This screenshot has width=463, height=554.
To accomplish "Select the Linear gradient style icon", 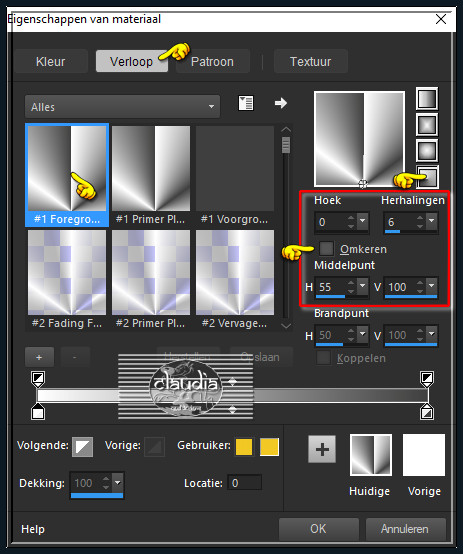I will (427, 99).
